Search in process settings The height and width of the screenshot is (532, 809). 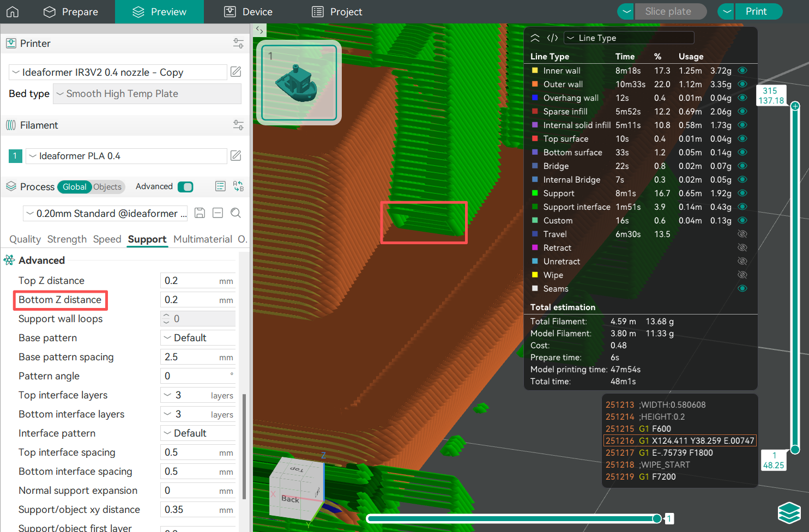[x=236, y=213]
